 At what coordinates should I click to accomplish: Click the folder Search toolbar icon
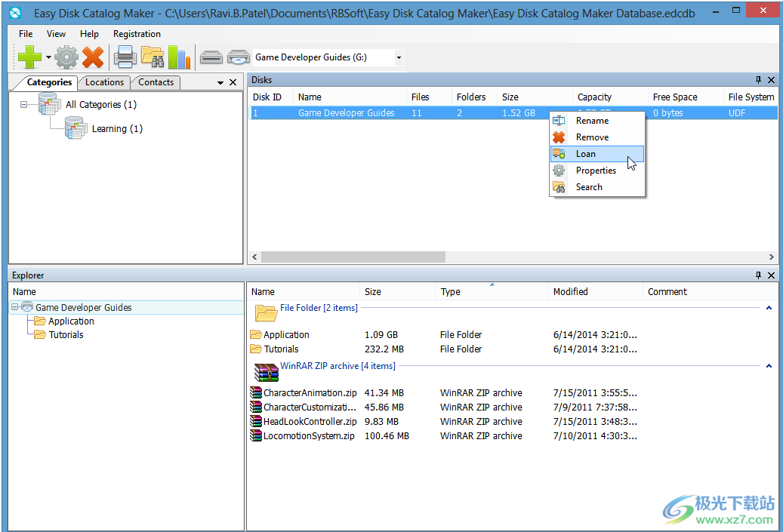click(153, 57)
